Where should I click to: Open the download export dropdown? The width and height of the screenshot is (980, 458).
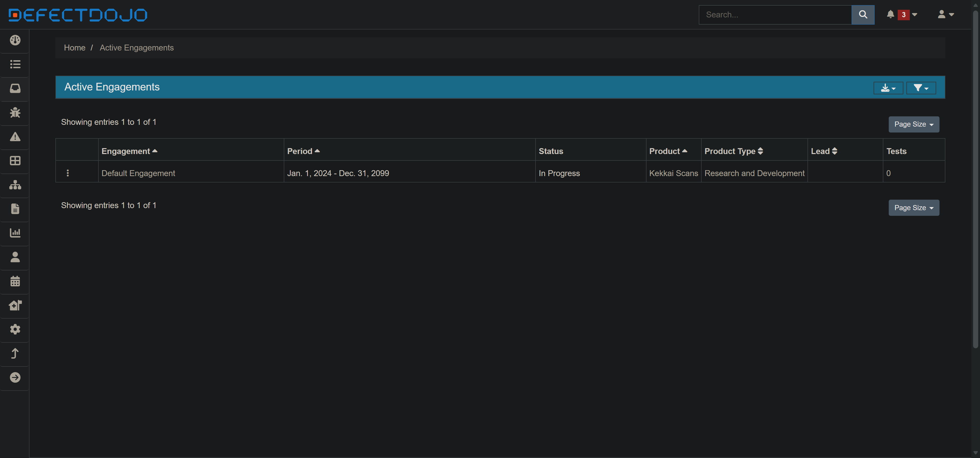click(x=888, y=88)
